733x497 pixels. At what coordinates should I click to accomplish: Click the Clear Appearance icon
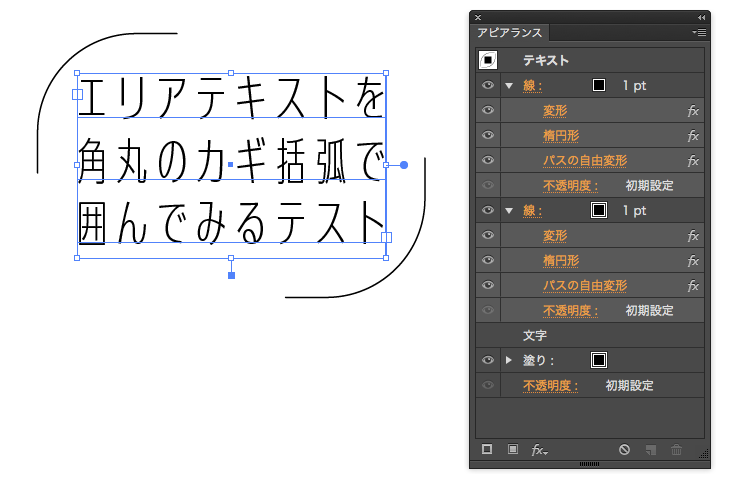pos(624,450)
